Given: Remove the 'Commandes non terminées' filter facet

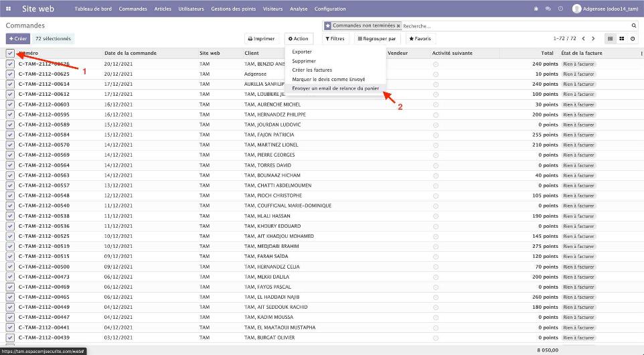Looking at the screenshot, I should point(398,26).
